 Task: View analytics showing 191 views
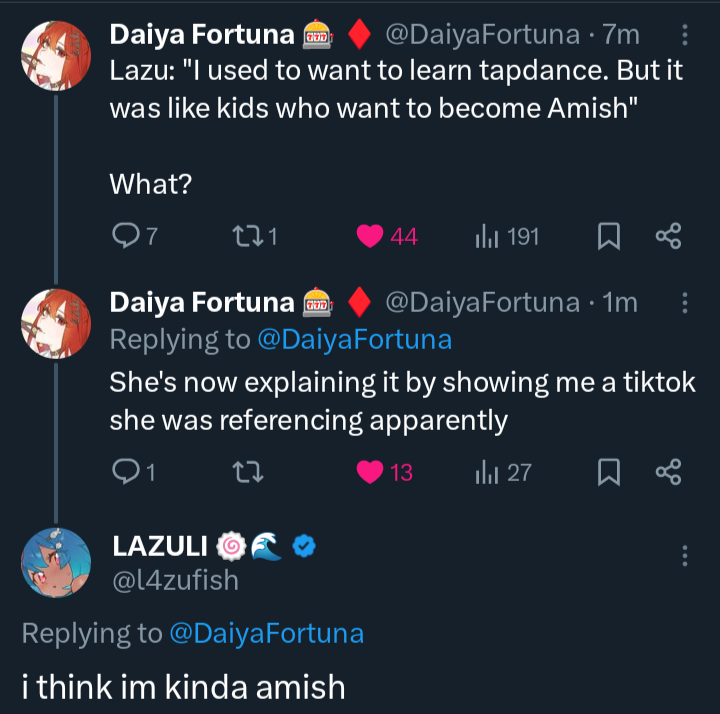[489, 236]
